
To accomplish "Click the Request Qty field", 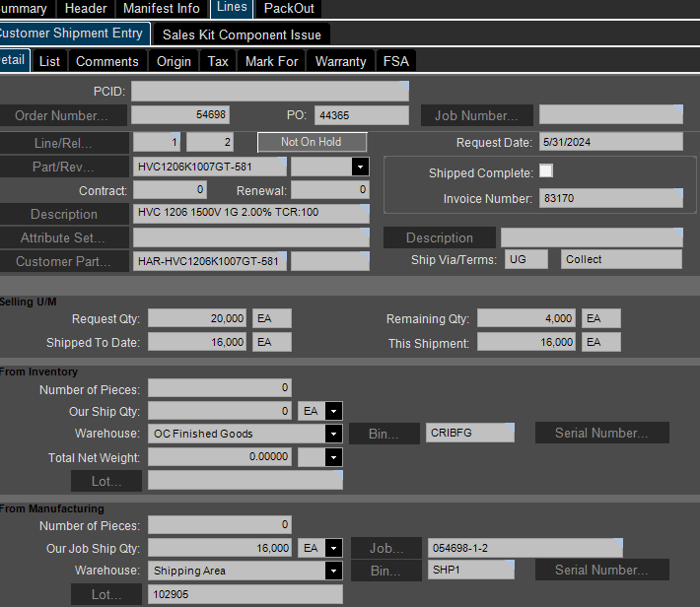I will 197,318.
